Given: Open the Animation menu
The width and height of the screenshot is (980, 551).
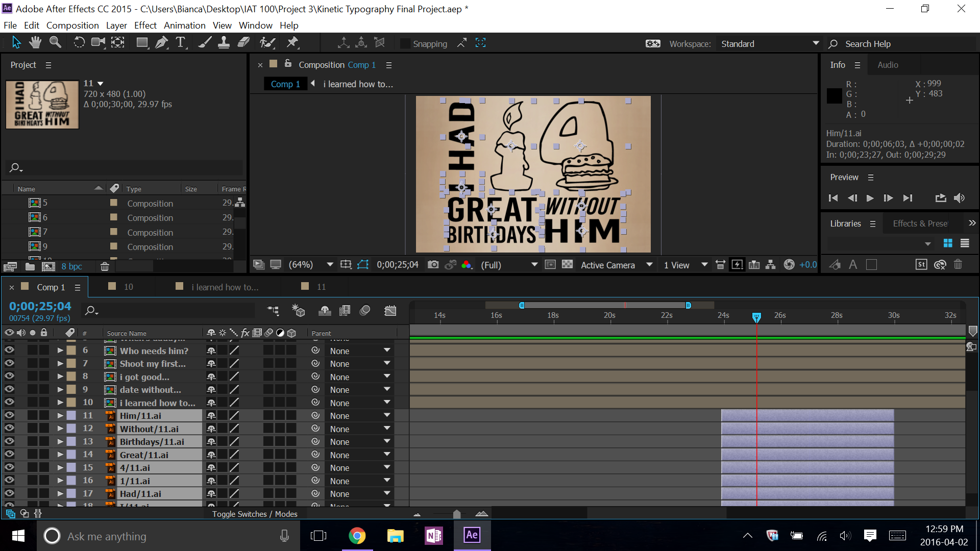Looking at the screenshot, I should coord(184,26).
